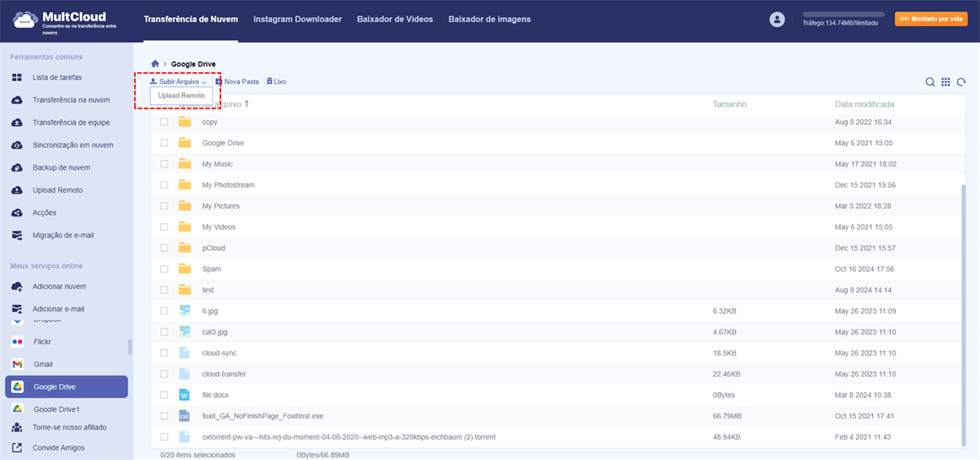Sort by Tamanho column
Screen dimensions: 980x460
tap(729, 105)
